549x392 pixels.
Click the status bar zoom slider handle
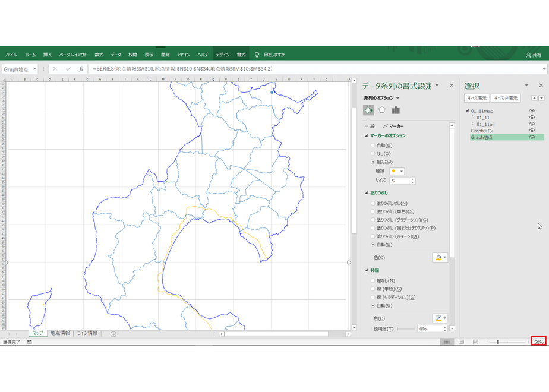(x=497, y=342)
